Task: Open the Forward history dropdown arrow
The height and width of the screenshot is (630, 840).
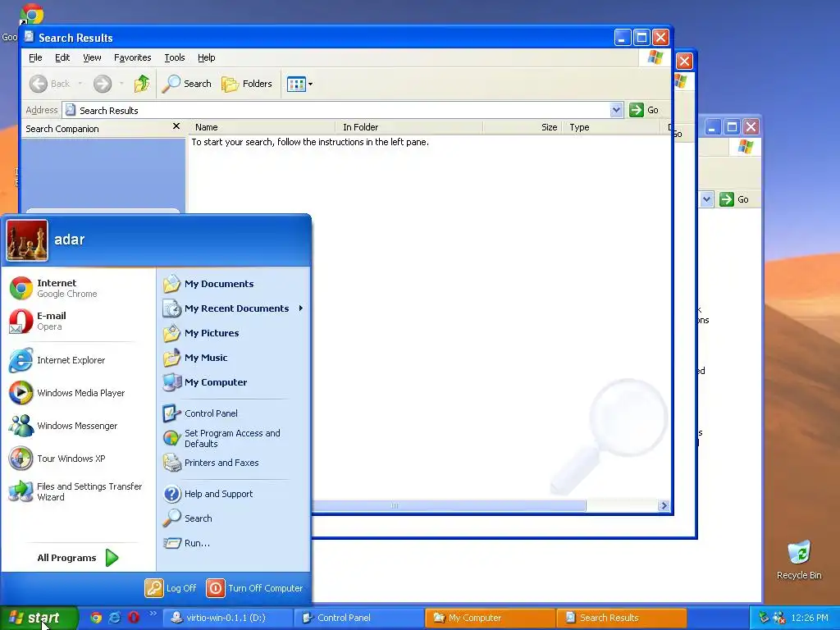Action: pyautogui.click(x=121, y=84)
